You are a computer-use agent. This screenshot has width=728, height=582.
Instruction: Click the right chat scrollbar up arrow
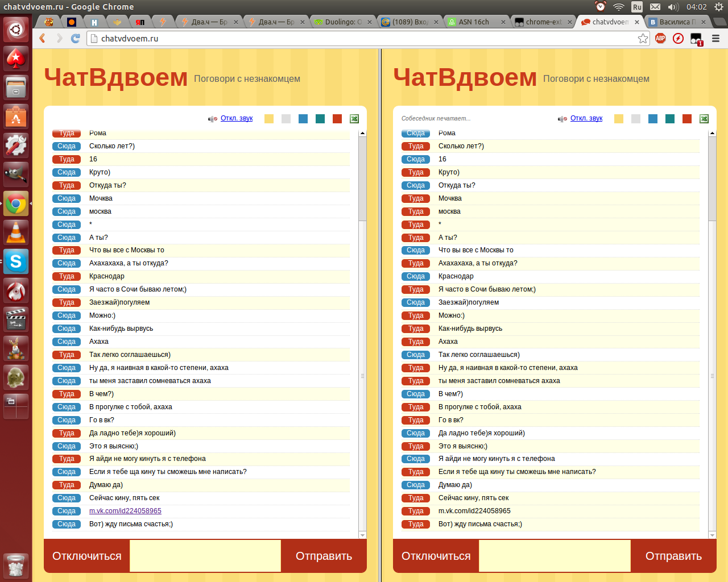coord(712,133)
